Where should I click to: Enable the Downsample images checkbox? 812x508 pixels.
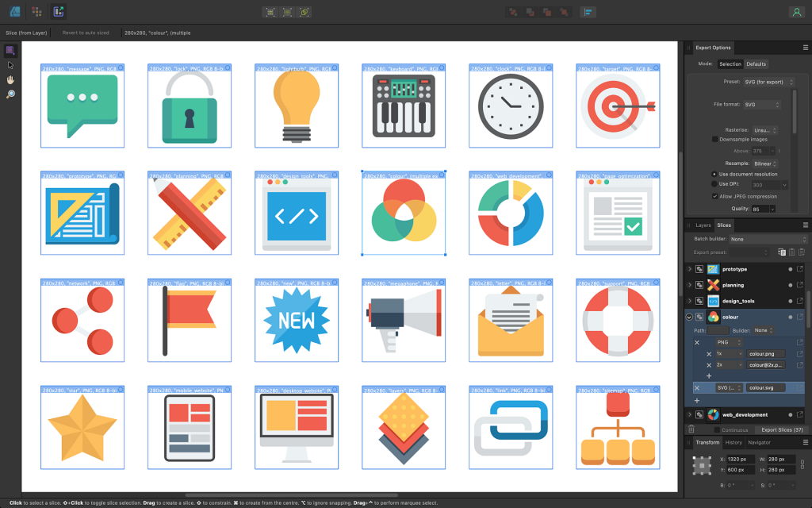tap(715, 139)
